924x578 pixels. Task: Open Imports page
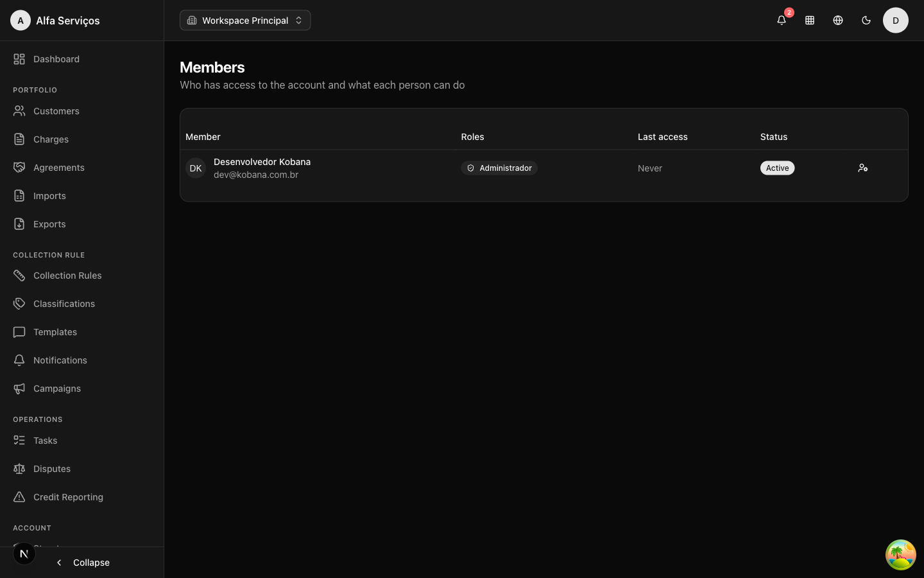[81, 196]
